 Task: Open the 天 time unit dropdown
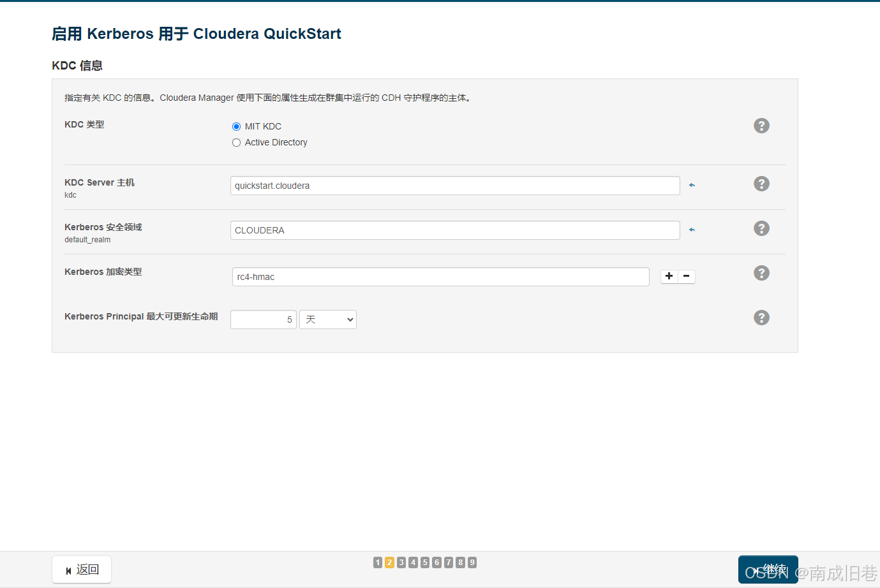click(x=328, y=320)
